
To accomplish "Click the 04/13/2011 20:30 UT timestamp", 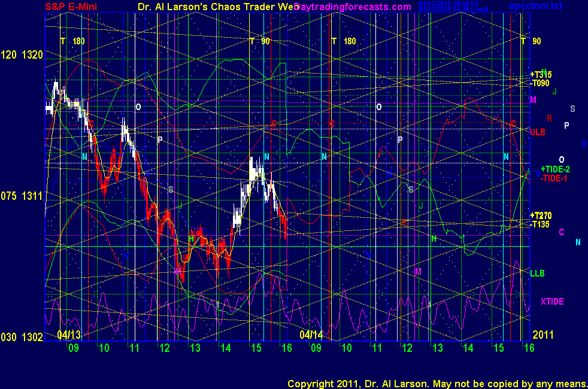I will pos(449,4).
